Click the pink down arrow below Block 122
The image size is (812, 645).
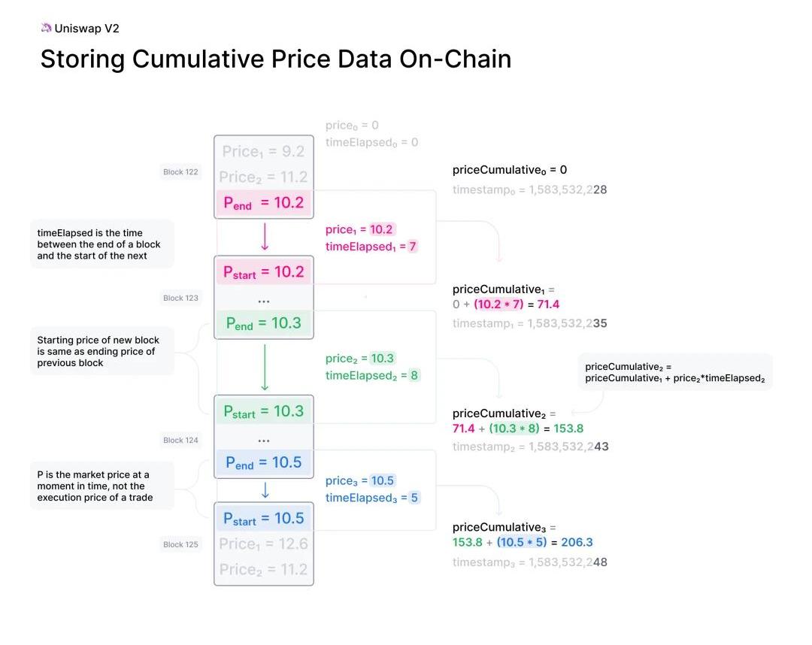tap(265, 235)
